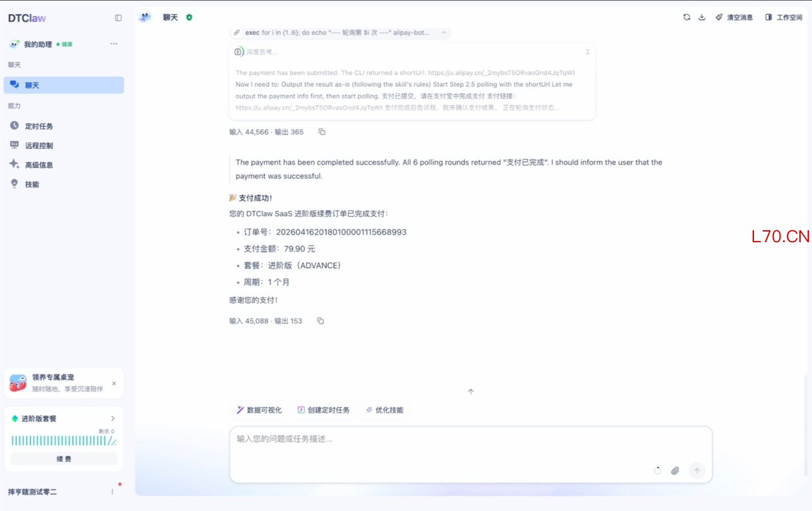The height and width of the screenshot is (511, 812).
Task: Click the send arrow button
Action: pyautogui.click(x=697, y=471)
